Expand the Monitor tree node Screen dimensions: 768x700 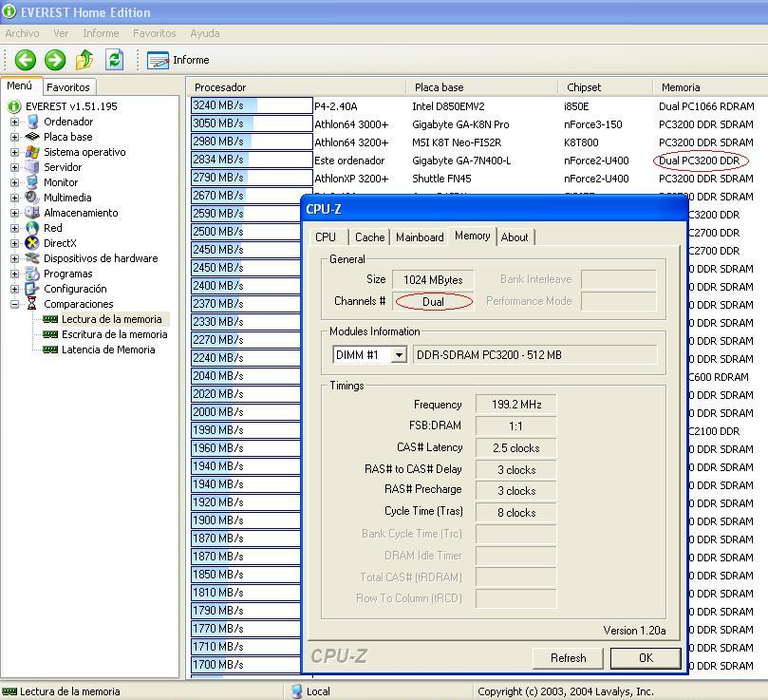[14, 182]
